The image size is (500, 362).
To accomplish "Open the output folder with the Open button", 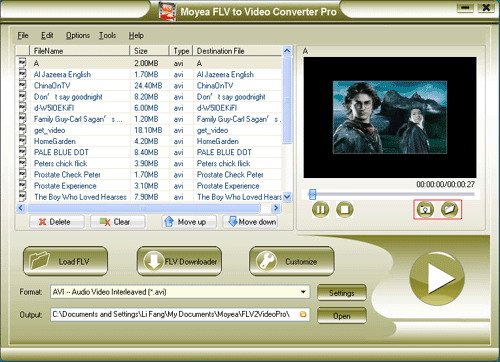I will (342, 316).
